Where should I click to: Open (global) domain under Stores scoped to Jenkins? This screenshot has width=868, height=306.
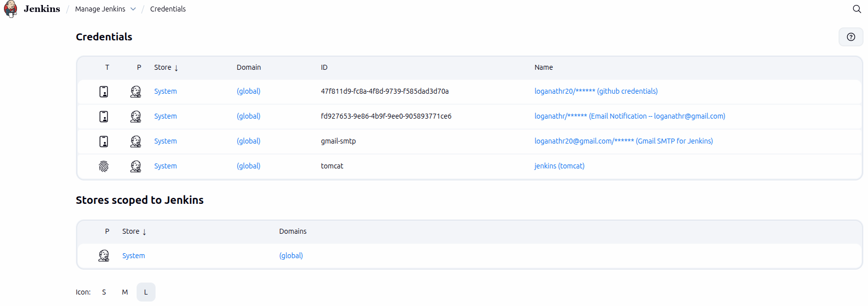tap(291, 256)
